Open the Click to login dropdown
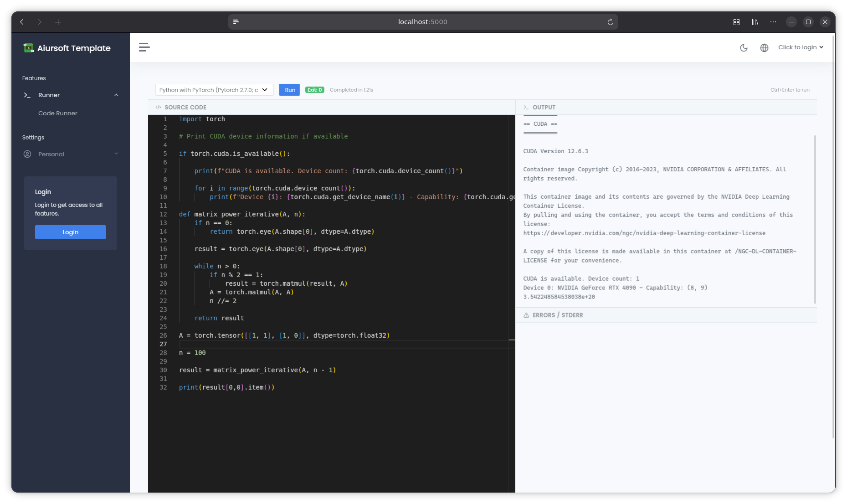Screen dimensions: 847x504 pos(801,47)
